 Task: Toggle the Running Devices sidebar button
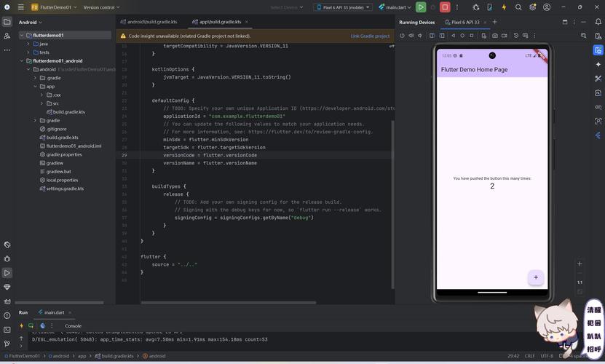[598, 50]
